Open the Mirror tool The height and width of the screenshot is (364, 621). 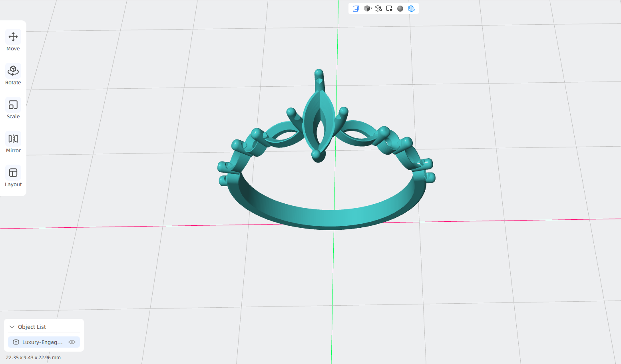tap(13, 143)
